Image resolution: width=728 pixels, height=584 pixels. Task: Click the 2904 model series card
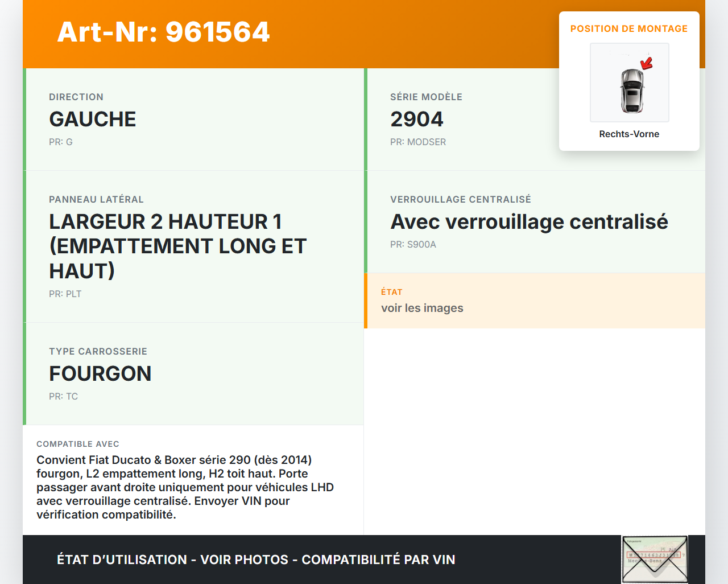pos(535,119)
